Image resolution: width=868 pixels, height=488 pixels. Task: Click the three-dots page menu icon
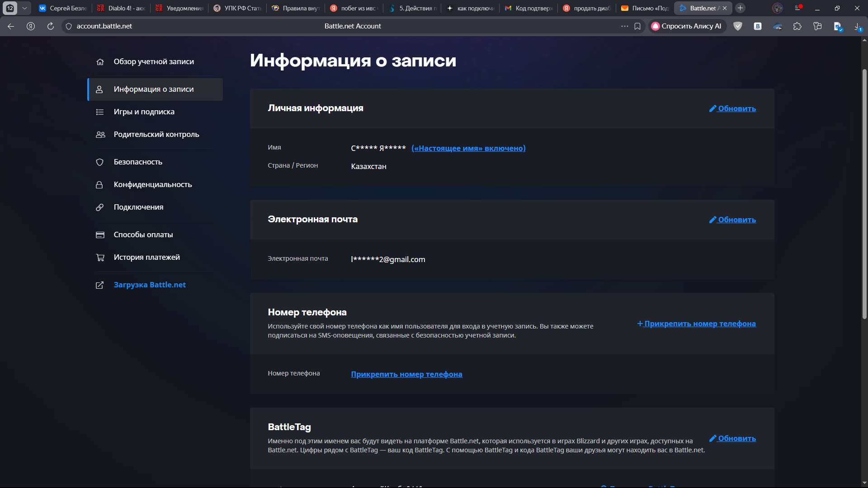coord(625,26)
